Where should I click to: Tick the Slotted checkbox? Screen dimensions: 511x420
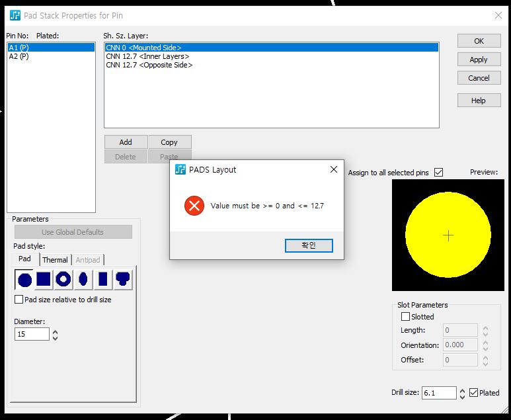tap(405, 317)
